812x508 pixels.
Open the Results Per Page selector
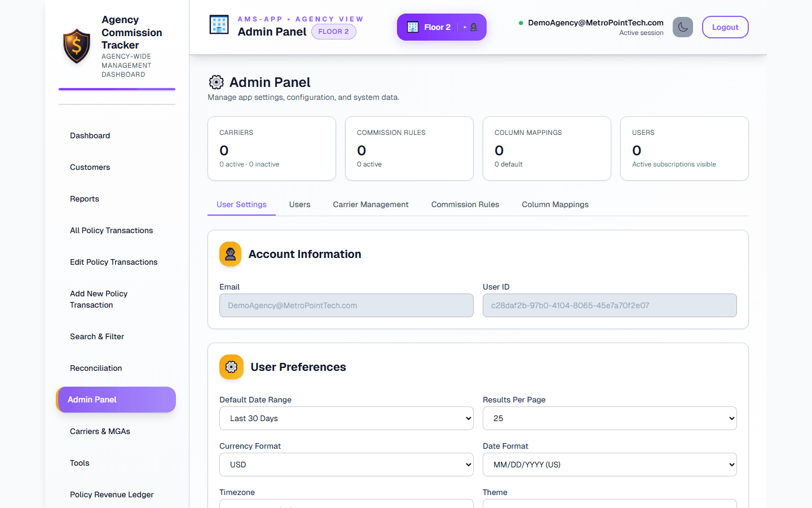(610, 418)
